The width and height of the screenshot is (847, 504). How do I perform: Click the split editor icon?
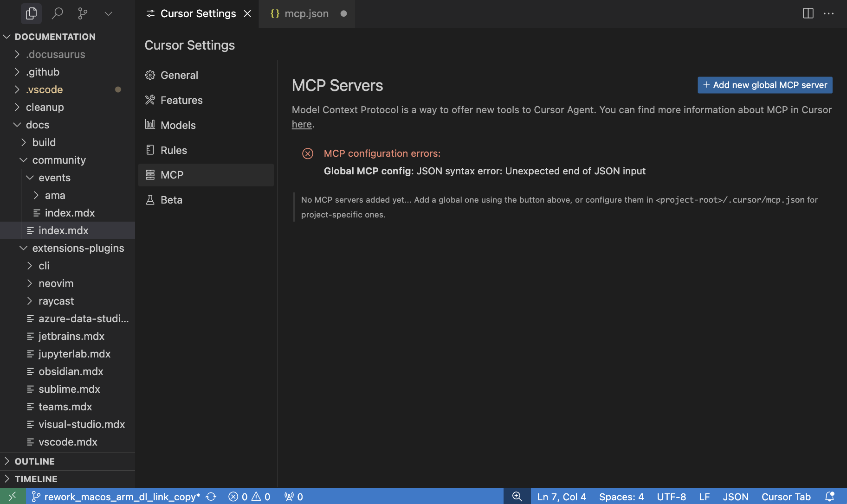pos(808,13)
